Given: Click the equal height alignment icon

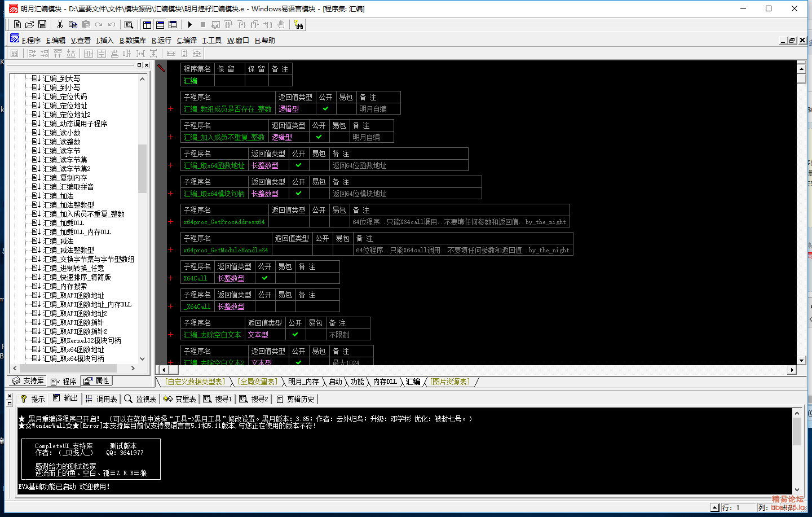Looking at the screenshot, I should (x=184, y=53).
